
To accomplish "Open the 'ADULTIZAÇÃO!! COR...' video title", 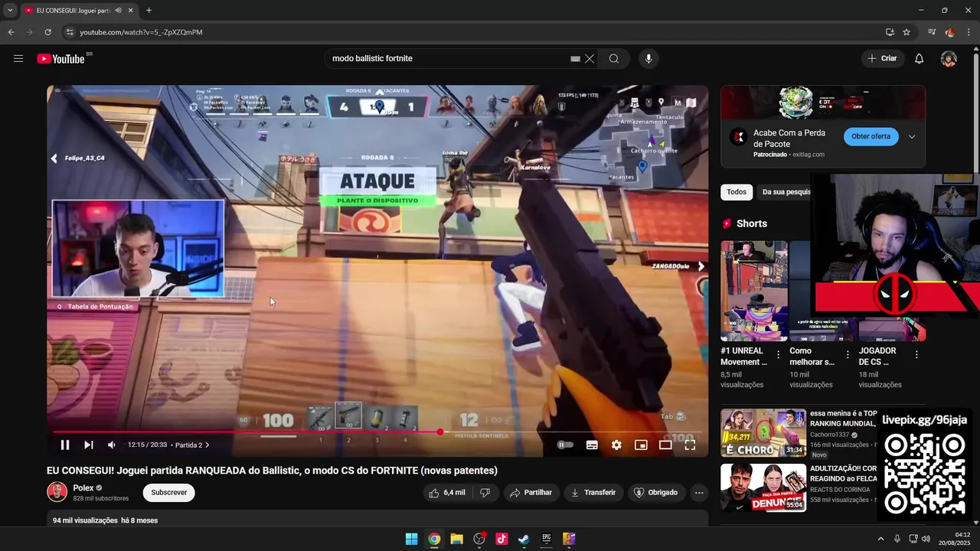I will 843,474.
